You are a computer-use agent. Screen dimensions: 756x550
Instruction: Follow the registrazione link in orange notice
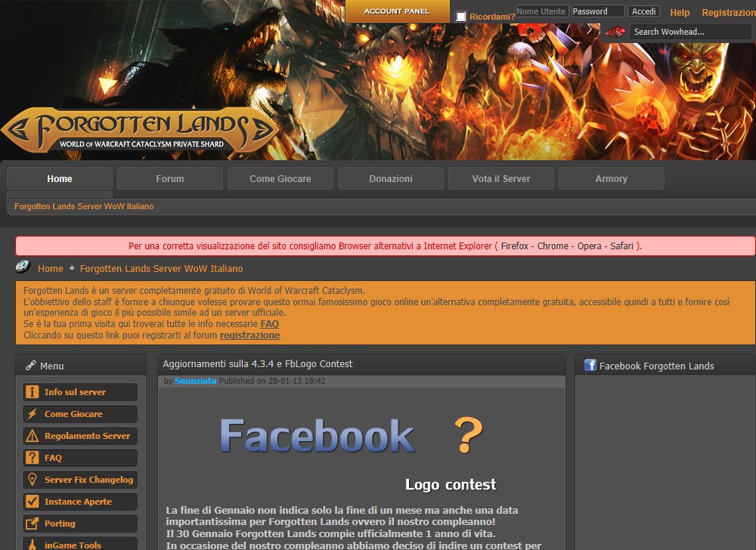(x=249, y=335)
